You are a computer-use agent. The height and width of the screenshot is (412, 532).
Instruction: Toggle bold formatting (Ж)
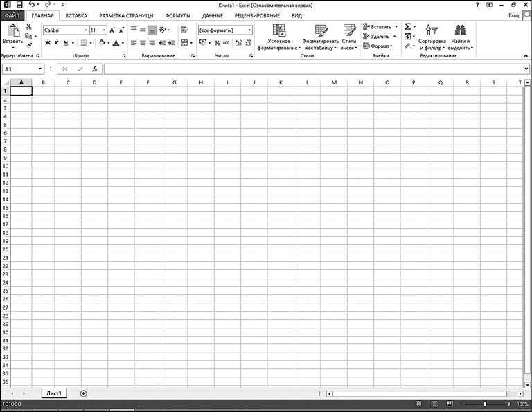point(48,43)
